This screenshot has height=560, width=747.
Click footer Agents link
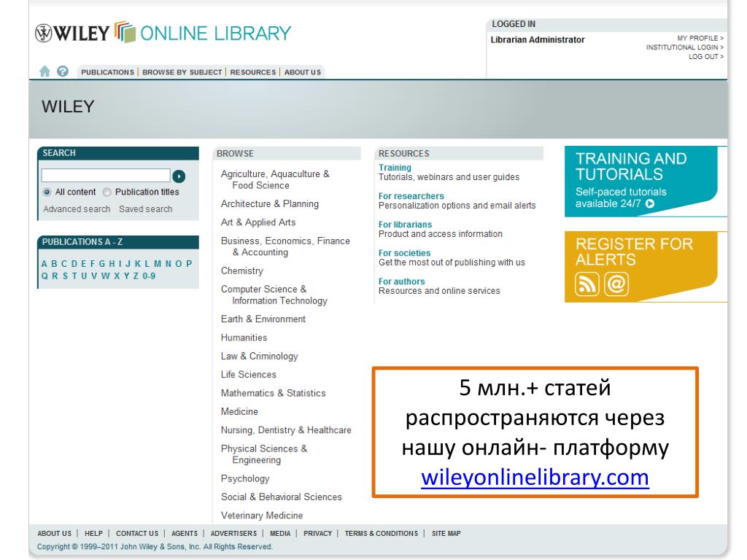click(185, 534)
